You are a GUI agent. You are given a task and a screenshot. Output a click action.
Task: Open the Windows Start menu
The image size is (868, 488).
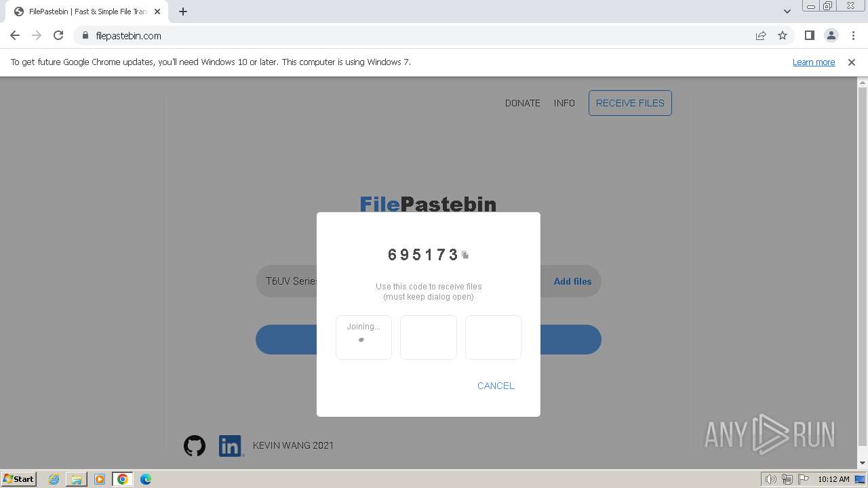(x=19, y=479)
